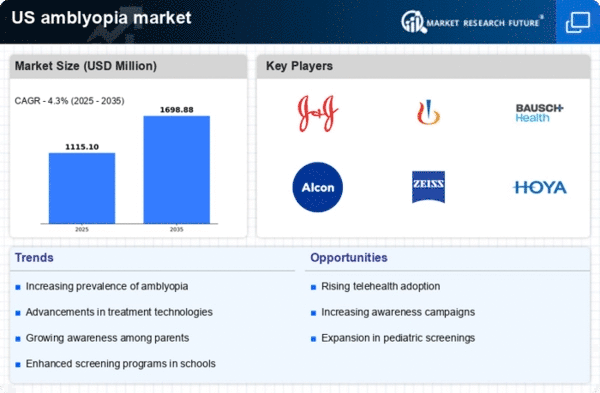Screen dimensions: 600x393
Task: Click the 2035 market size bar
Action: coord(176,170)
